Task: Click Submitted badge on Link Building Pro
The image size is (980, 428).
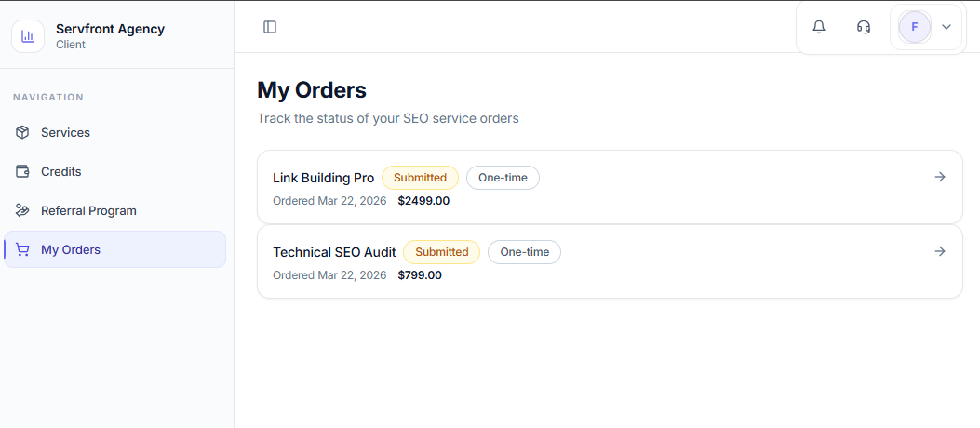Action: click(x=420, y=178)
